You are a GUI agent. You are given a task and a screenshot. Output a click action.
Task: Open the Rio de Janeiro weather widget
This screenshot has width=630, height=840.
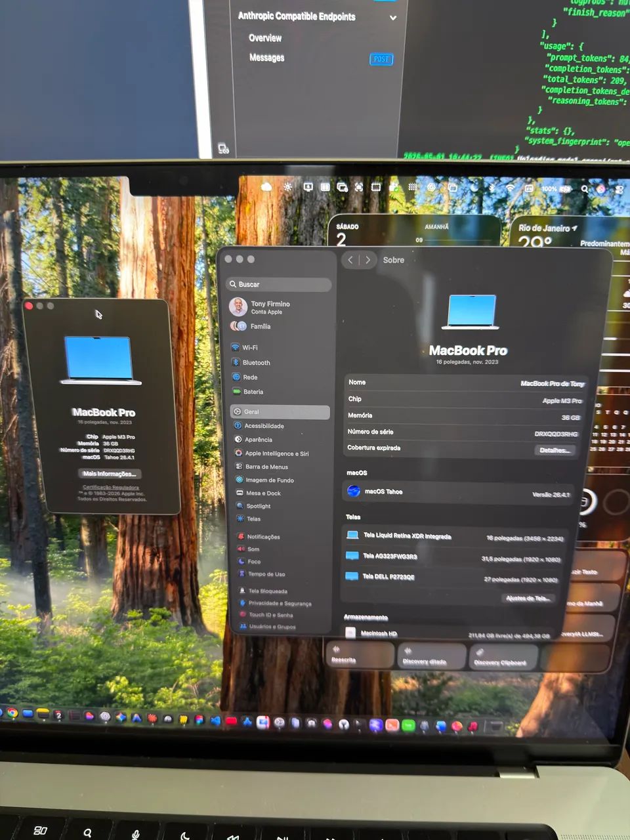[570, 232]
